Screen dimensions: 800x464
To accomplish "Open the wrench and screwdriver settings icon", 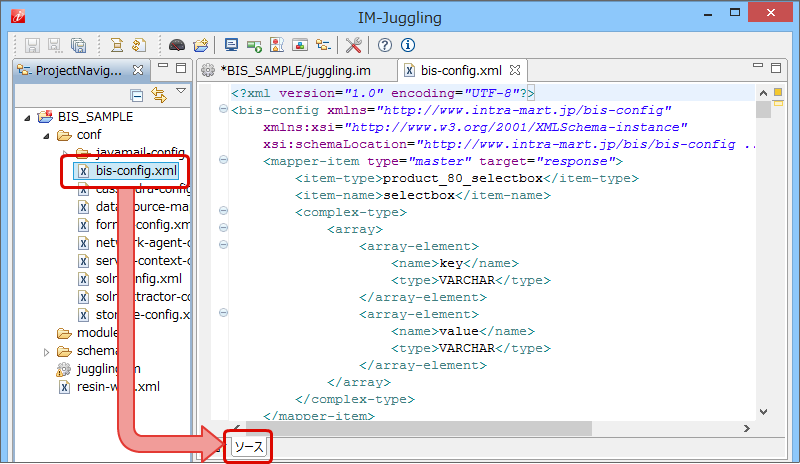I will pos(353,45).
